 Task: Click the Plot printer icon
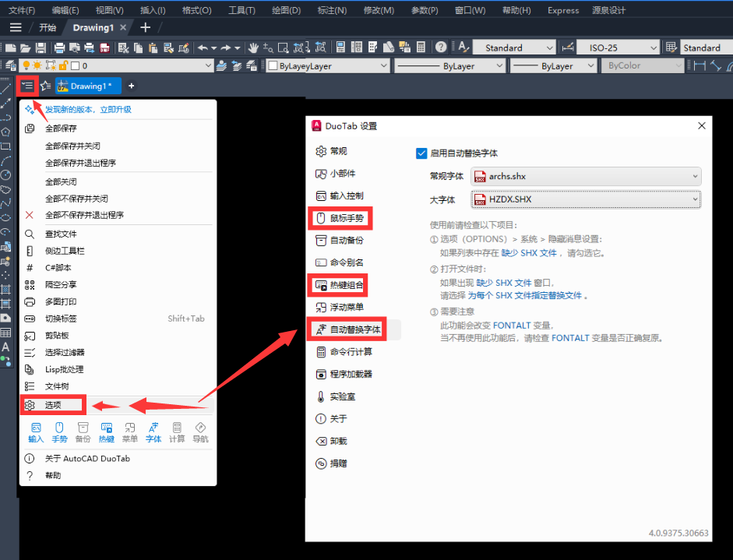pos(59,48)
